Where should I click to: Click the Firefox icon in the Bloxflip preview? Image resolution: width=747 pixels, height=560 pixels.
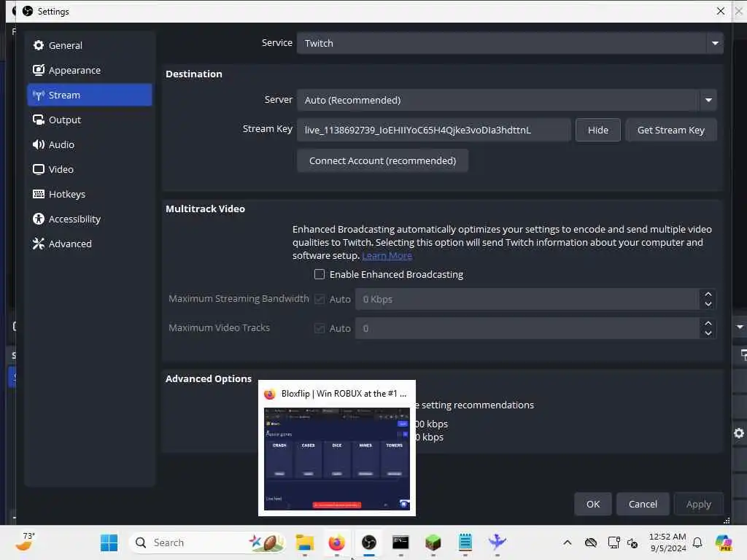[x=270, y=394]
